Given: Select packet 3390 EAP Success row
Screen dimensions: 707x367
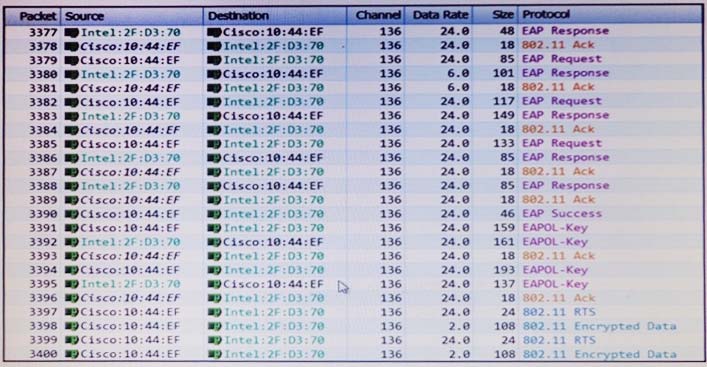Looking at the screenshot, I should click(x=353, y=214).
